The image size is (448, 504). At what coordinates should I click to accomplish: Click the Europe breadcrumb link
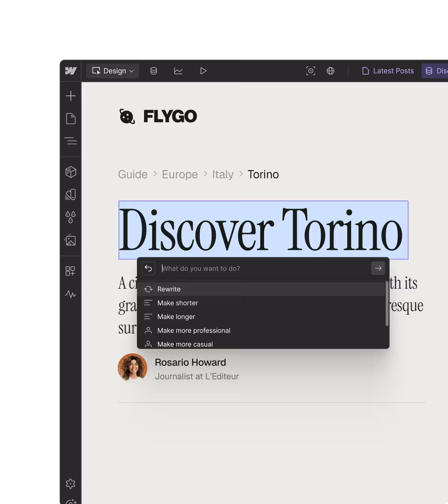tap(180, 175)
